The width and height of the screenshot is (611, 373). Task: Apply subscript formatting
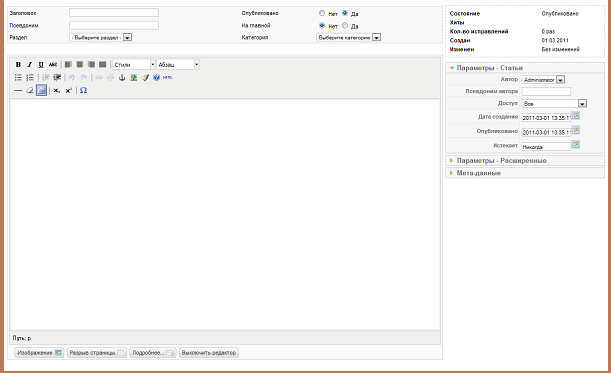[x=57, y=90]
